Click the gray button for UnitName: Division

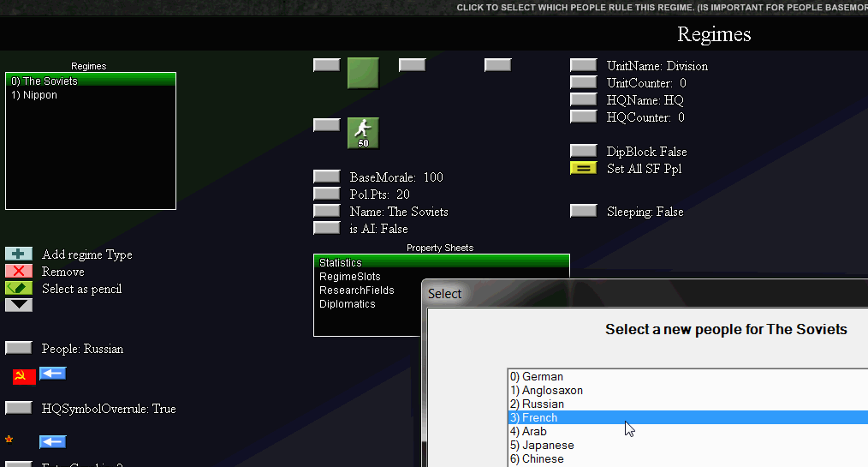[584, 65]
